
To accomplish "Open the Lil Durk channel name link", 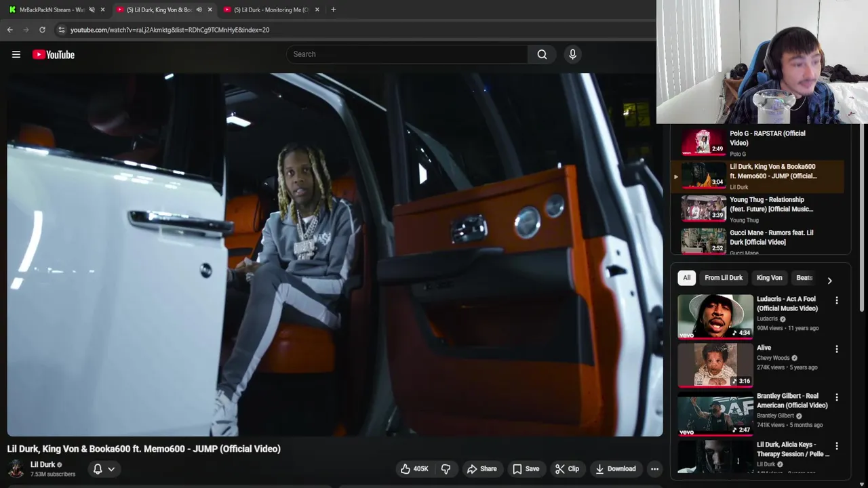I will pos(43,464).
